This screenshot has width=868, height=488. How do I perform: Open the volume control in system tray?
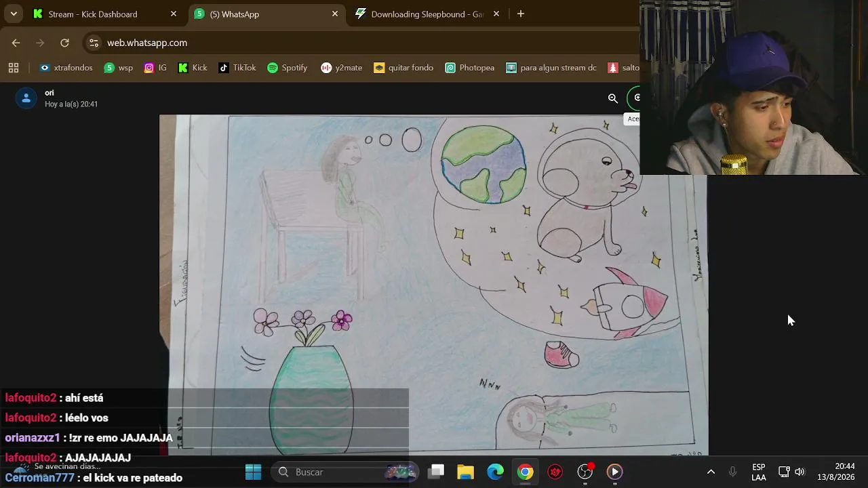800,472
